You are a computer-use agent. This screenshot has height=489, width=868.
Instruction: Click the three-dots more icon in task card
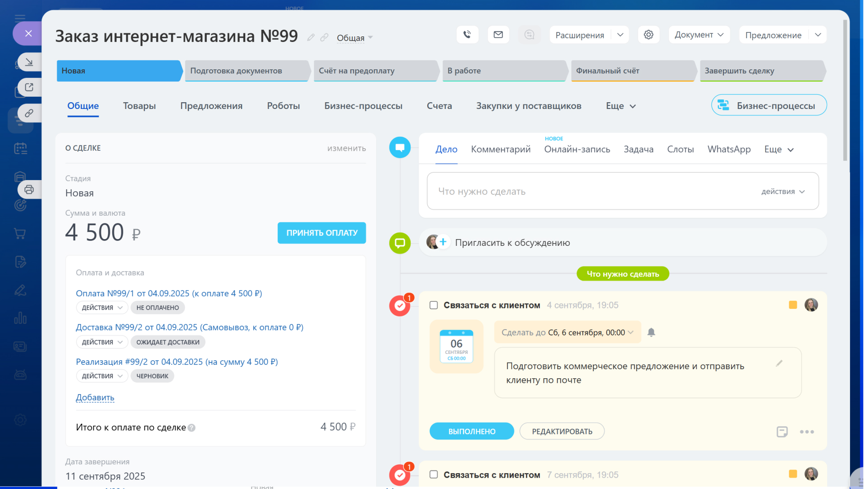coord(806,432)
